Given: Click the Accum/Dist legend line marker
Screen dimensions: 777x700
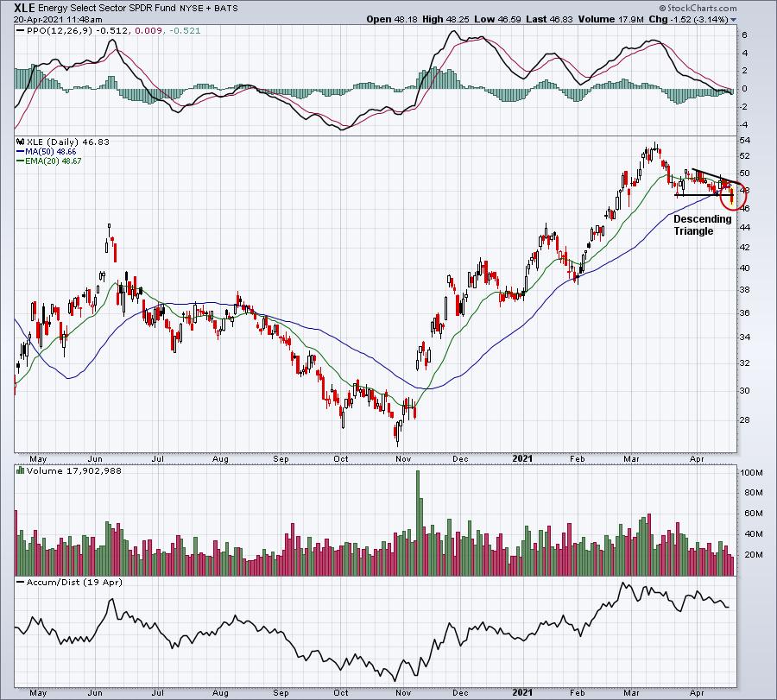Looking at the screenshot, I should (21, 582).
